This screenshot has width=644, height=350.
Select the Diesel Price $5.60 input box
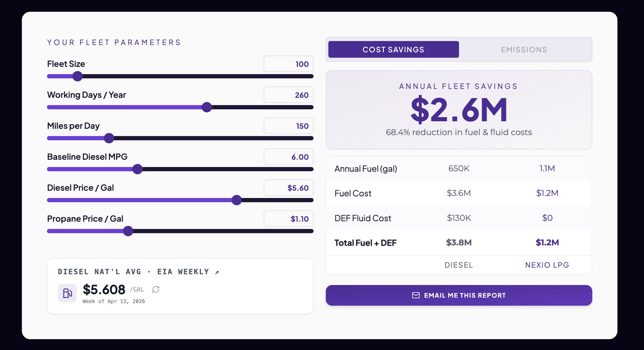(x=288, y=188)
